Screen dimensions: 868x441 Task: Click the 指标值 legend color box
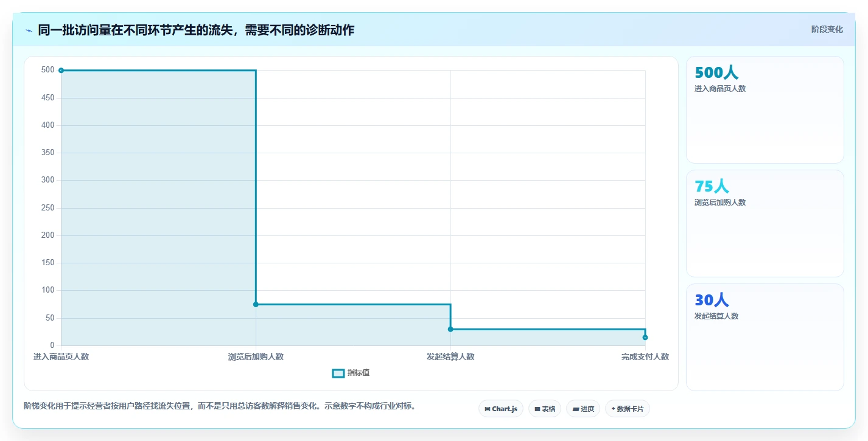pos(338,373)
